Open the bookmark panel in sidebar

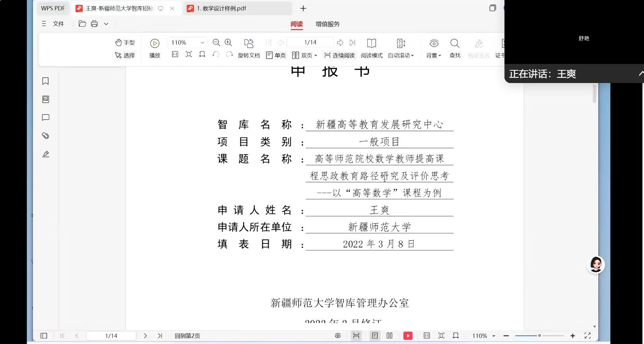click(46, 81)
